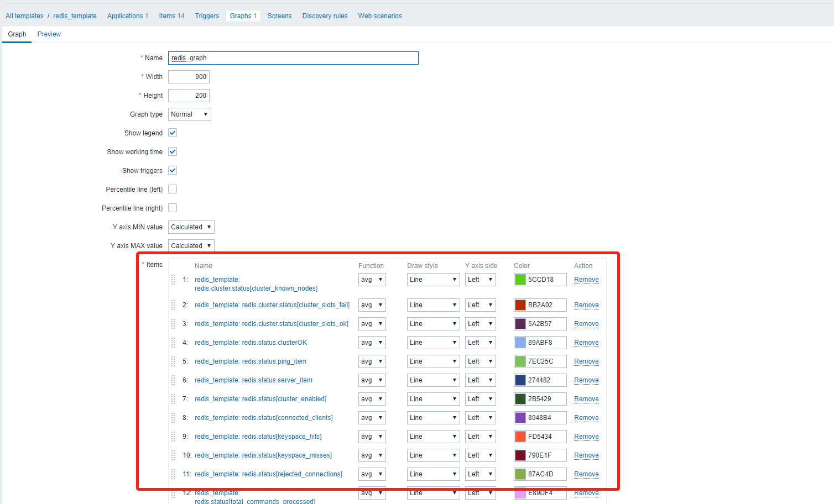Open Y axis MIN value dropdown
Screen dimensions: 834x504
click(191, 227)
